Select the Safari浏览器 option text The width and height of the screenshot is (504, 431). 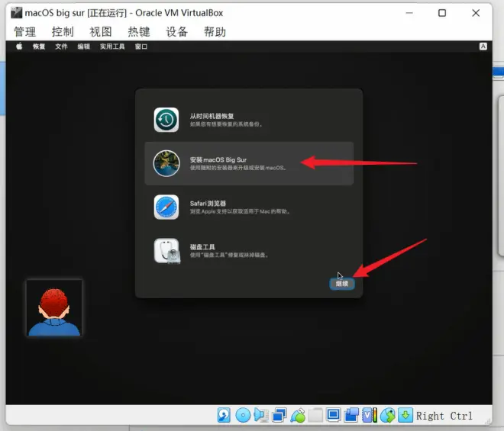208,204
